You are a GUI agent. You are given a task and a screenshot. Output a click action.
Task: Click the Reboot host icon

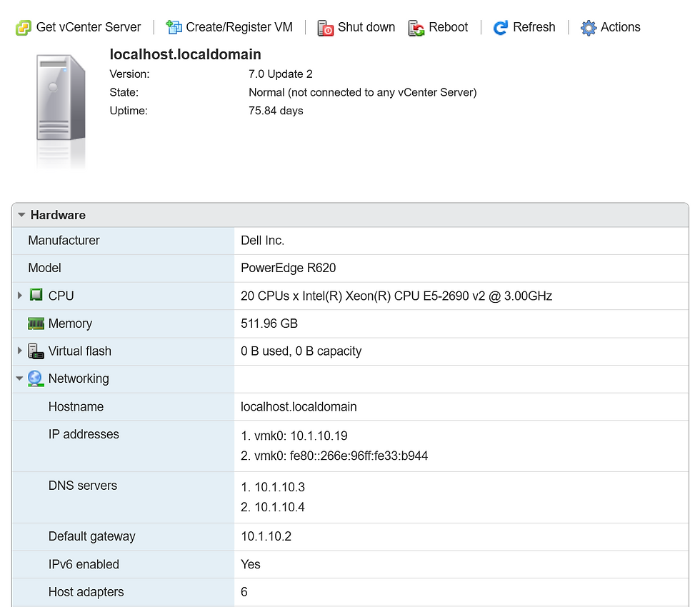point(416,28)
